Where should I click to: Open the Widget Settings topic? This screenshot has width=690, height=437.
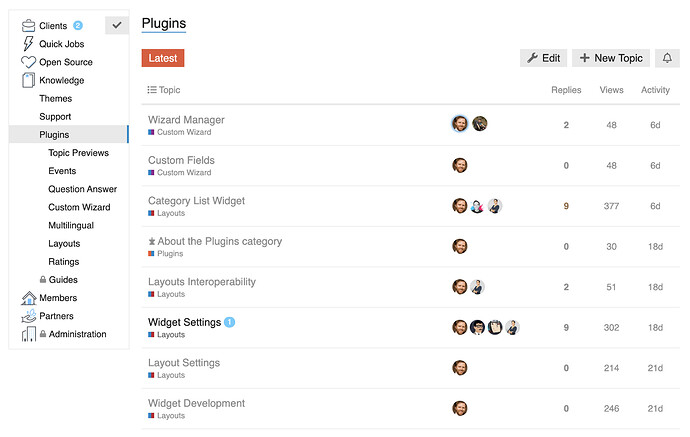(184, 322)
